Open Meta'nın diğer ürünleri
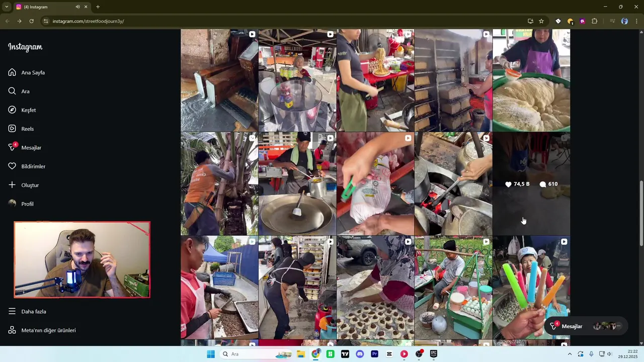644x362 pixels. click(x=42, y=330)
